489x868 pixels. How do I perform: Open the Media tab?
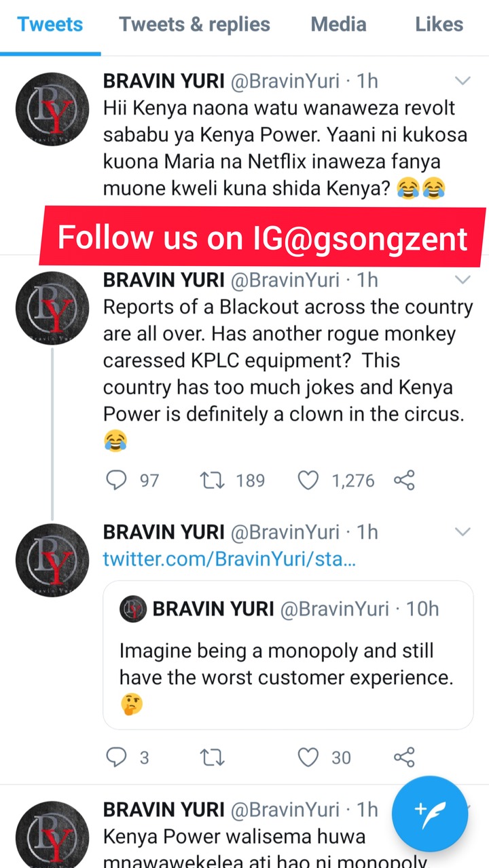click(338, 24)
